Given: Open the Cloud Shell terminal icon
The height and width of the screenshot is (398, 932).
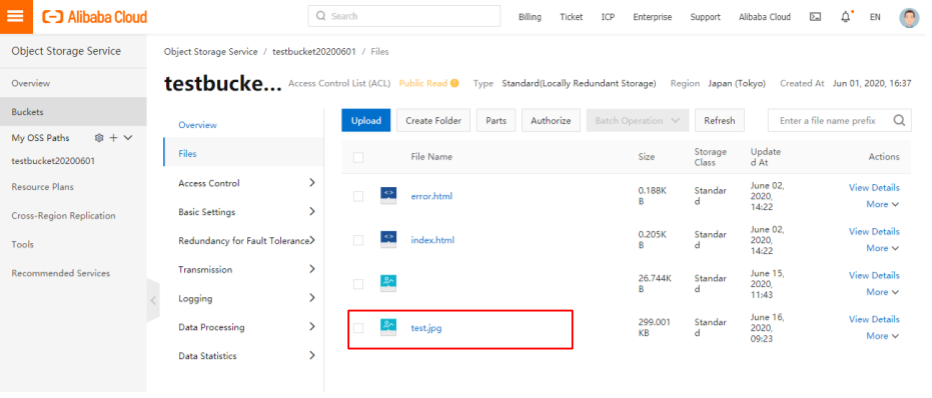Looking at the screenshot, I should (816, 17).
